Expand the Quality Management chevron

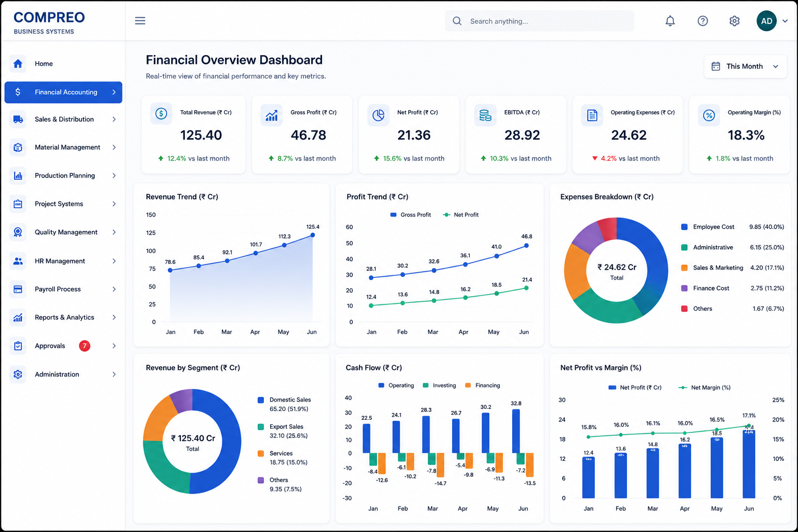[x=114, y=232]
